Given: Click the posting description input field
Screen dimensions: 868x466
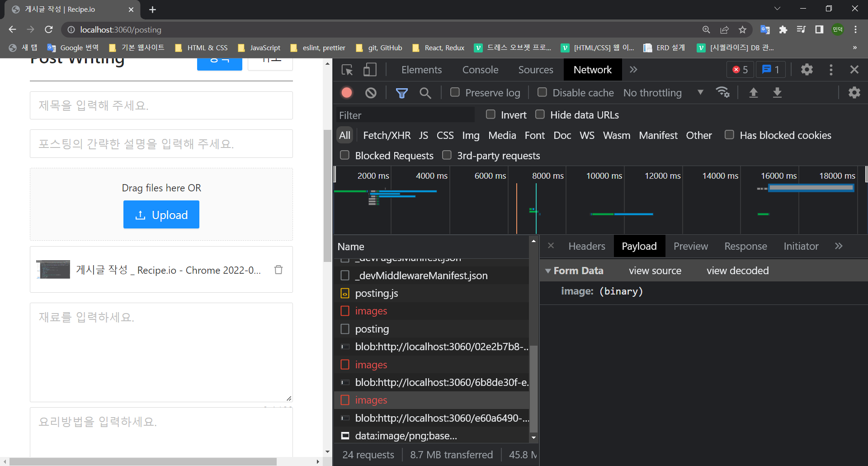Looking at the screenshot, I should point(161,144).
